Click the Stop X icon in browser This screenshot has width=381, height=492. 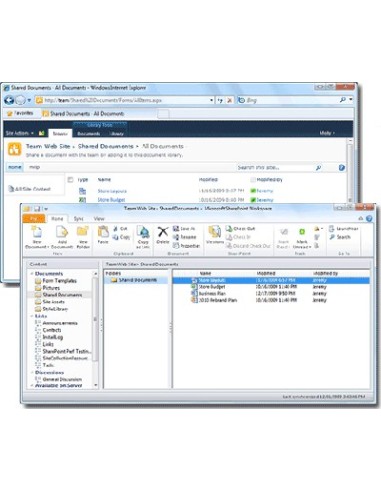pos(230,100)
